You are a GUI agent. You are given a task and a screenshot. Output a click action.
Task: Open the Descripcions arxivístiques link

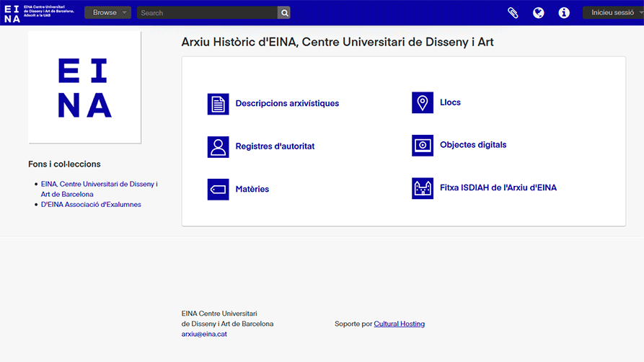click(x=287, y=104)
